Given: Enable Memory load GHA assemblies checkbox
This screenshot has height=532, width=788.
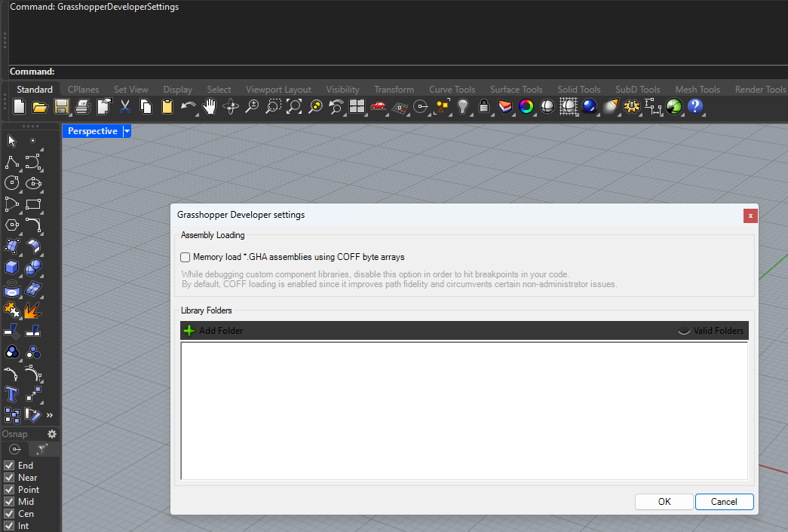Looking at the screenshot, I should coord(185,257).
